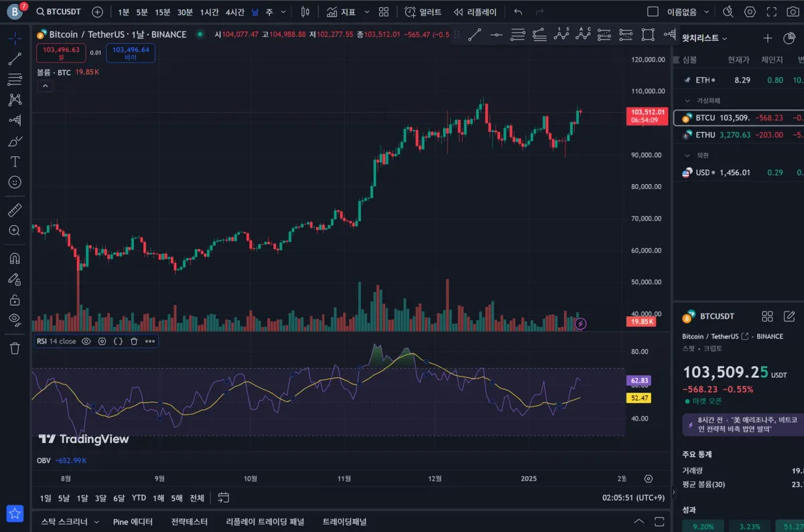The width and height of the screenshot is (804, 532).
Task: Open the candlestick chart type selector
Action: (x=306, y=12)
